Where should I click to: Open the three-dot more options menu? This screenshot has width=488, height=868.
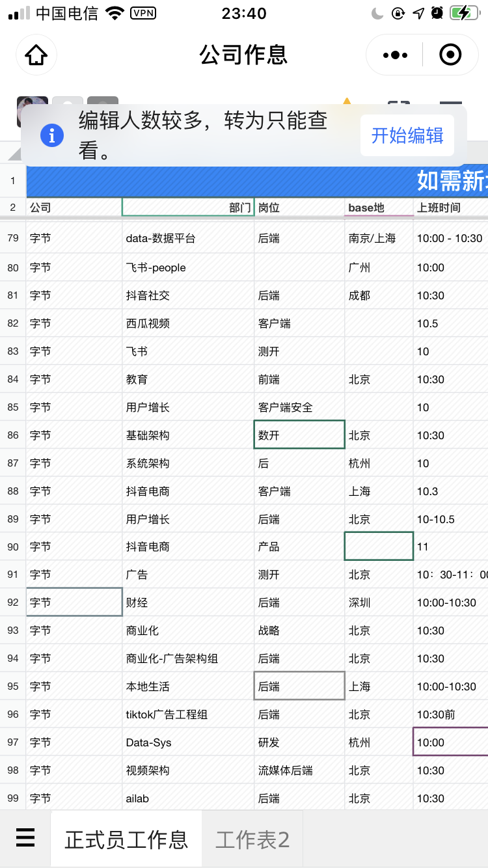tap(395, 55)
